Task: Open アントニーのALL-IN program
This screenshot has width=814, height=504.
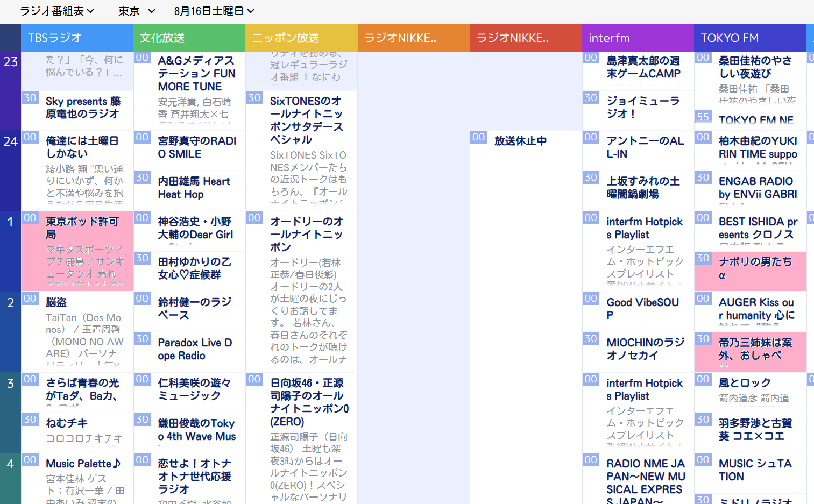Action: tap(638, 151)
